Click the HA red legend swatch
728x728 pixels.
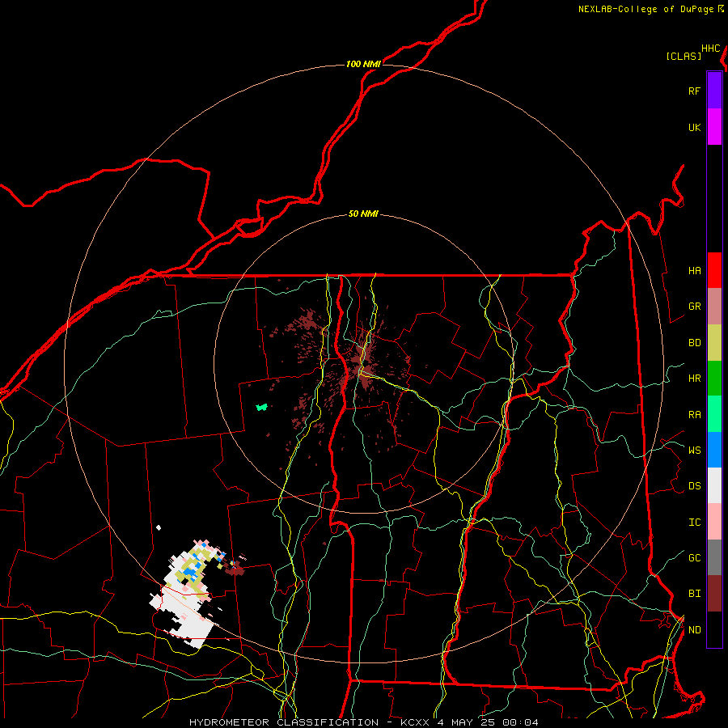pyautogui.click(x=714, y=270)
